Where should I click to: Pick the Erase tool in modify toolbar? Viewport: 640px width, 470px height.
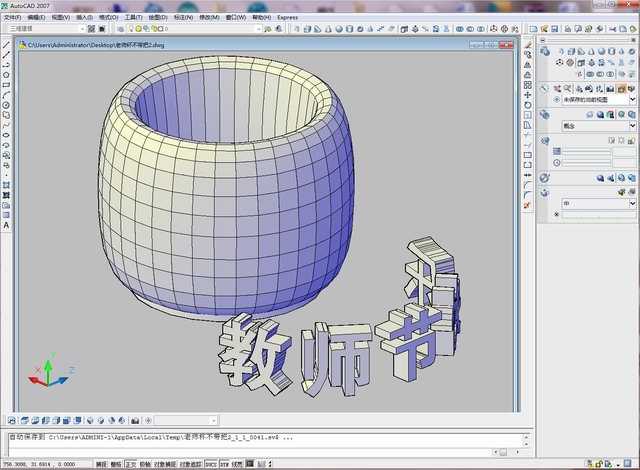click(527, 44)
